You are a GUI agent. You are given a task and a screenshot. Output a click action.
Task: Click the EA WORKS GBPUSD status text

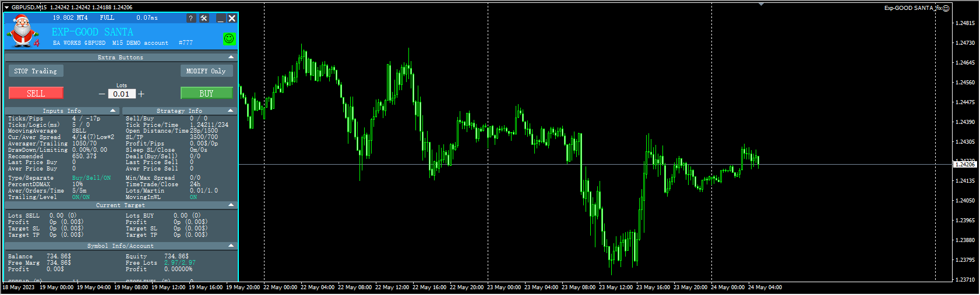tap(79, 43)
